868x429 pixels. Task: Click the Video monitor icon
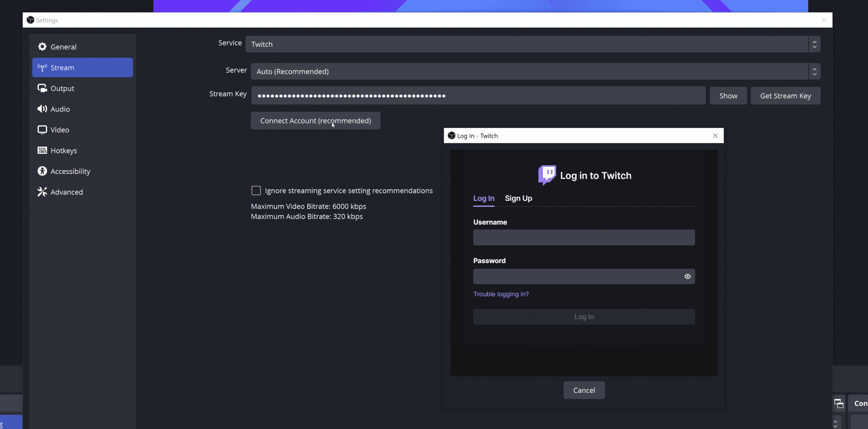pyautogui.click(x=42, y=130)
